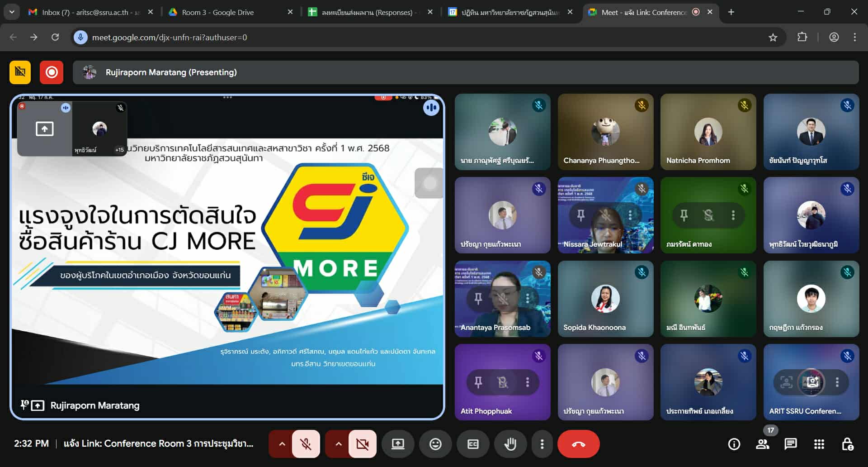Image resolution: width=868 pixels, height=467 pixels.
Task: Pin Atit Phopphuak's tile
Action: point(478,382)
